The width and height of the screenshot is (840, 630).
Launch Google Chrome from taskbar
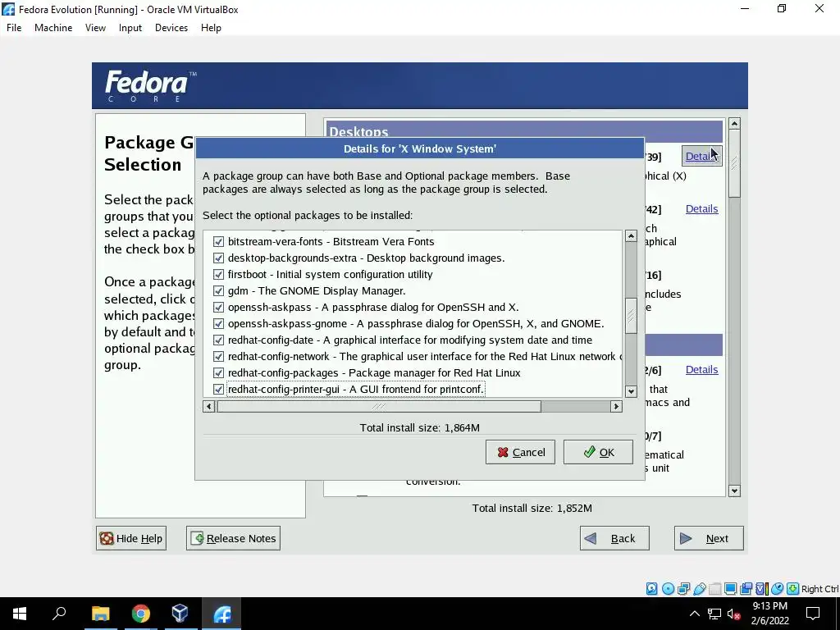pyautogui.click(x=140, y=614)
